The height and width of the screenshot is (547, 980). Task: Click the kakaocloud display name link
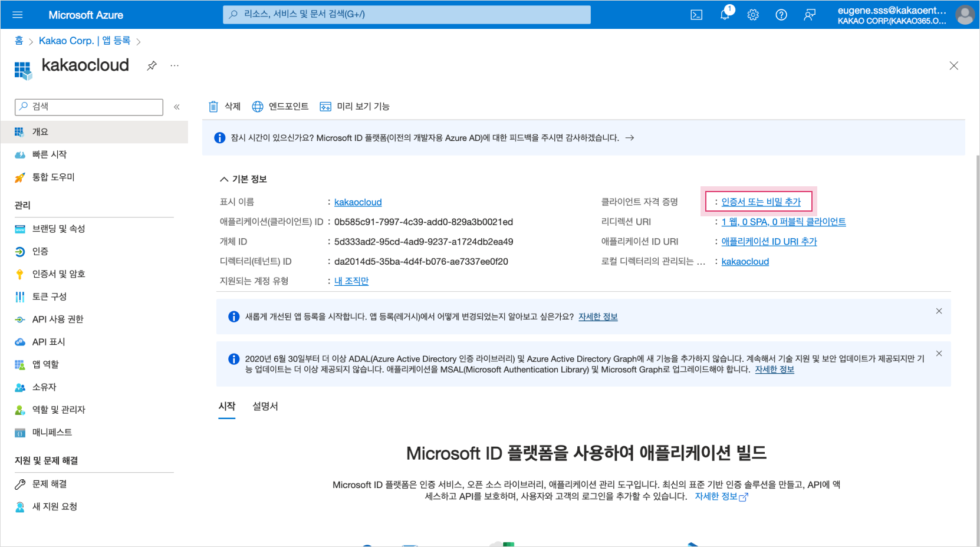point(358,202)
